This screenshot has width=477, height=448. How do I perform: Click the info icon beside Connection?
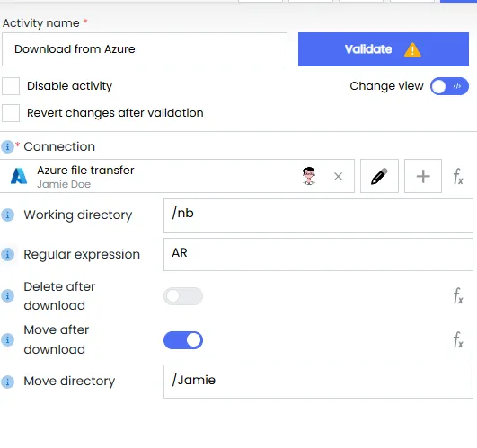pos(7,146)
